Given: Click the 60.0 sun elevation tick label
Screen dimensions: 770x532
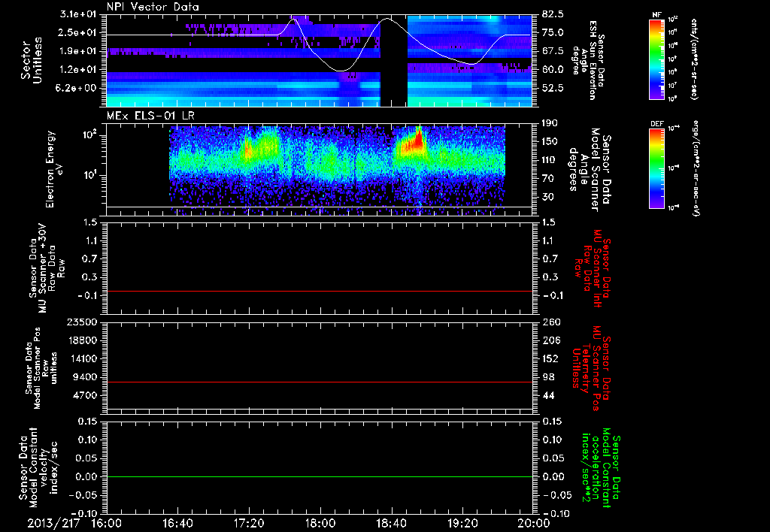Looking at the screenshot, I should coord(553,69).
